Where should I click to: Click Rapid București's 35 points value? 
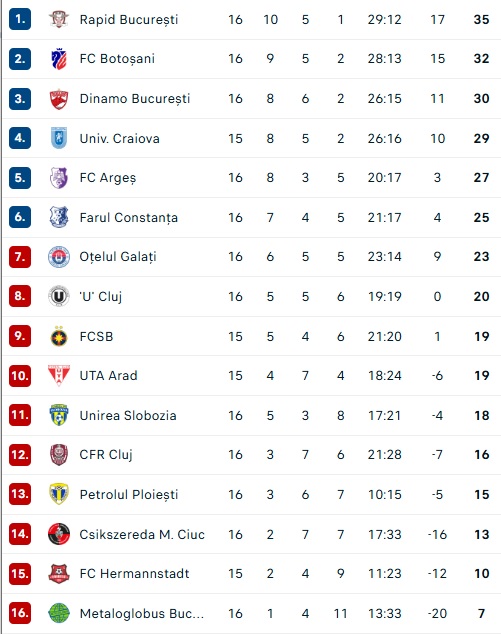[481, 19]
